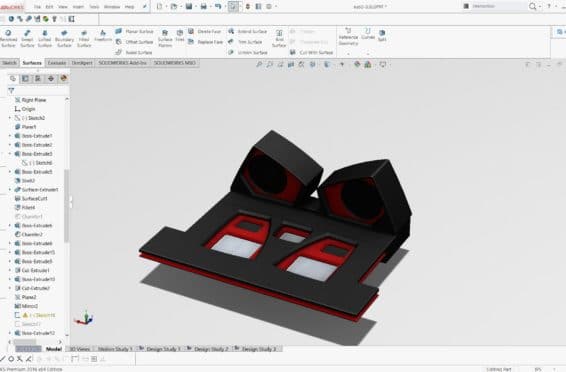Image resolution: width=566 pixels, height=372 pixels.
Task: Switch to the Motion Study 1 tab
Action: coord(114,349)
